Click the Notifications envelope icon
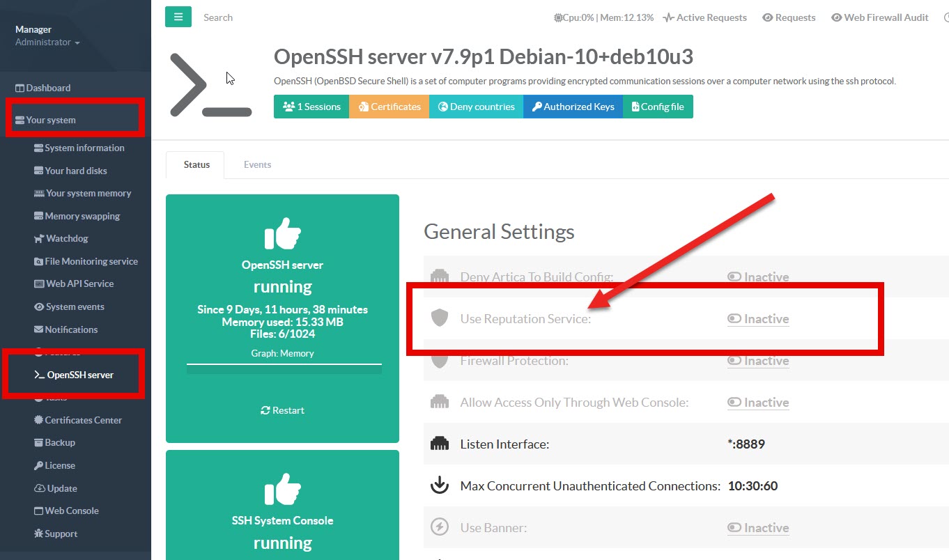Screen dimensions: 949x560 point(39,329)
